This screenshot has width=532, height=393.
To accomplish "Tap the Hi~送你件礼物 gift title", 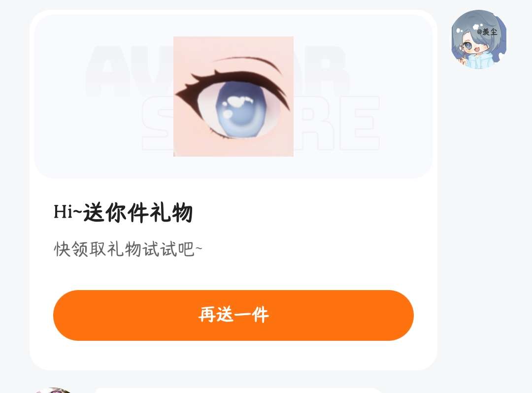I will coord(123,213).
